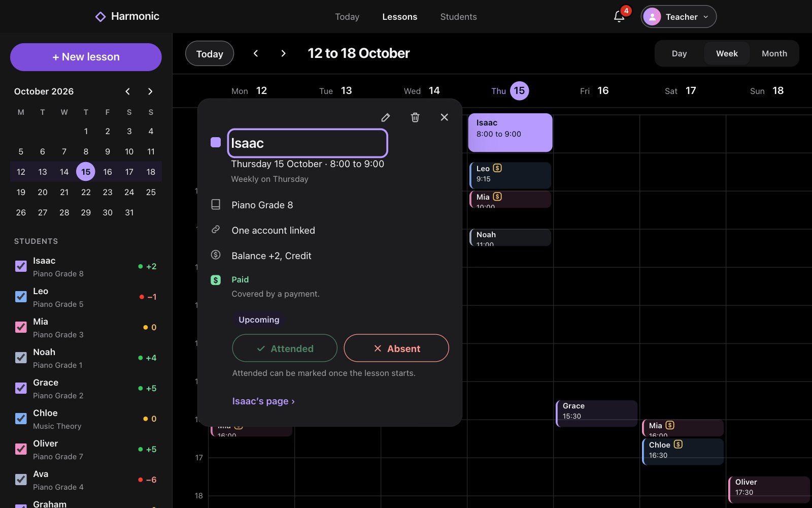This screenshot has height=508, width=812.
Task: Click the link icon beside One account linked
Action: click(x=216, y=230)
